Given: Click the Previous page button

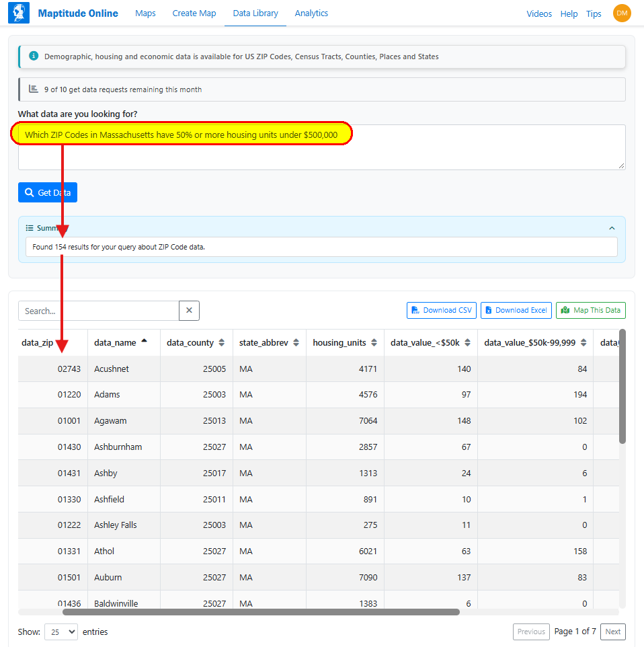Looking at the screenshot, I should (x=531, y=632).
